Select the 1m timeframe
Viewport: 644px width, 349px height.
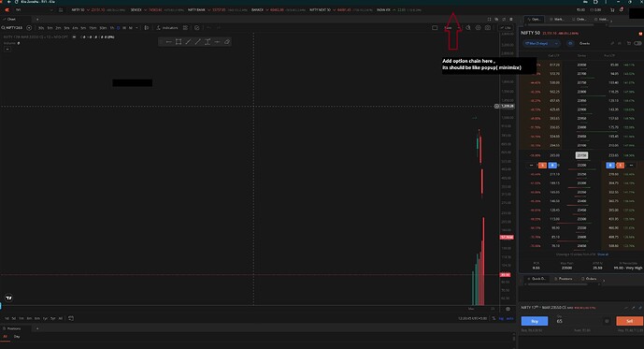click(x=50, y=28)
